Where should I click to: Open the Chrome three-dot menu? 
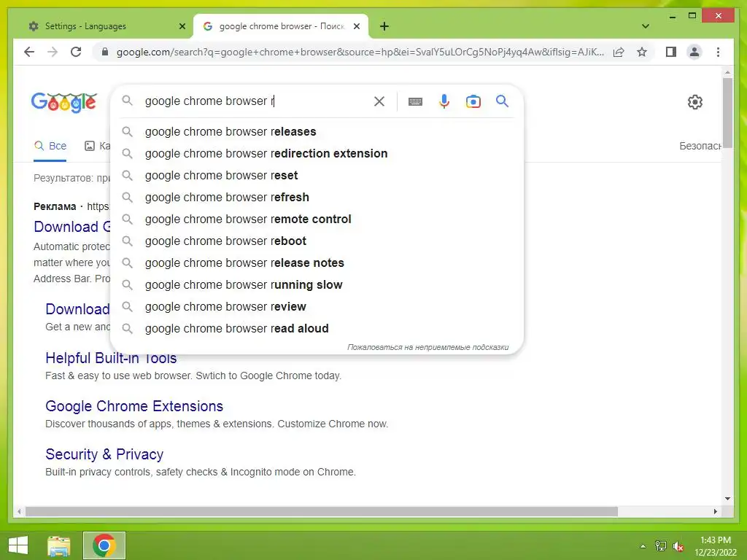click(x=718, y=52)
